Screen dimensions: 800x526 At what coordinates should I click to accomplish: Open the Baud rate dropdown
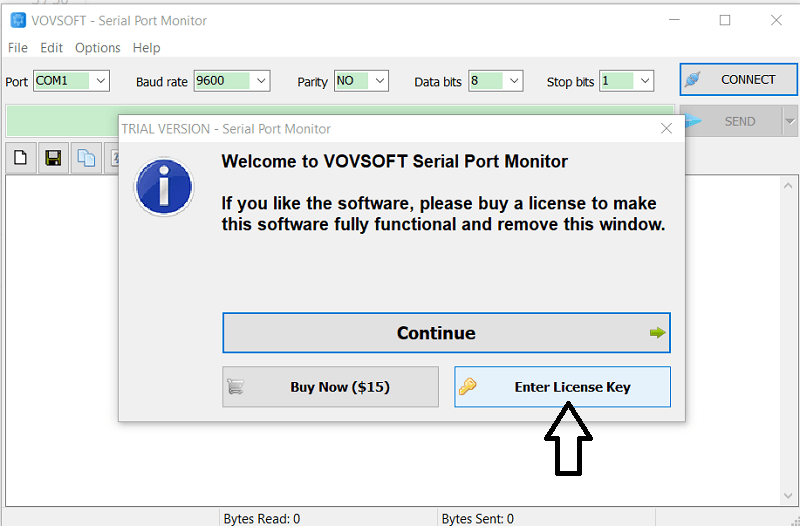(x=261, y=81)
